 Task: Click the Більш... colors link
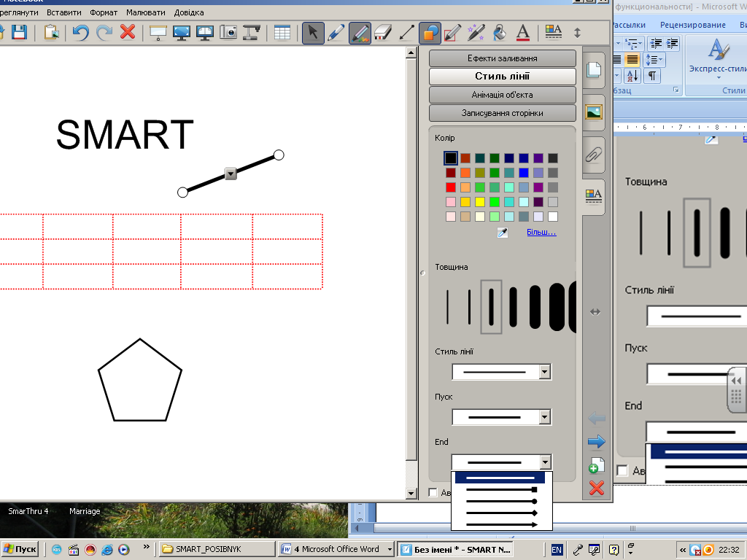point(541,233)
